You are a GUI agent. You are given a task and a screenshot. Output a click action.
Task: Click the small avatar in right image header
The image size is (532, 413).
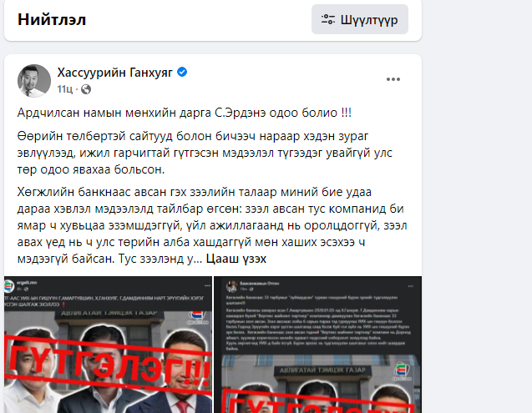click(x=232, y=286)
